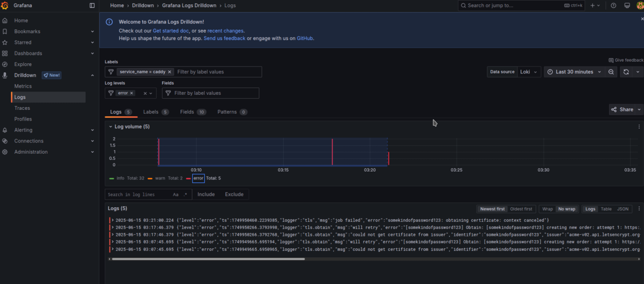Open the news feed monitor icon
This screenshot has width=644, height=284.
click(626, 5)
